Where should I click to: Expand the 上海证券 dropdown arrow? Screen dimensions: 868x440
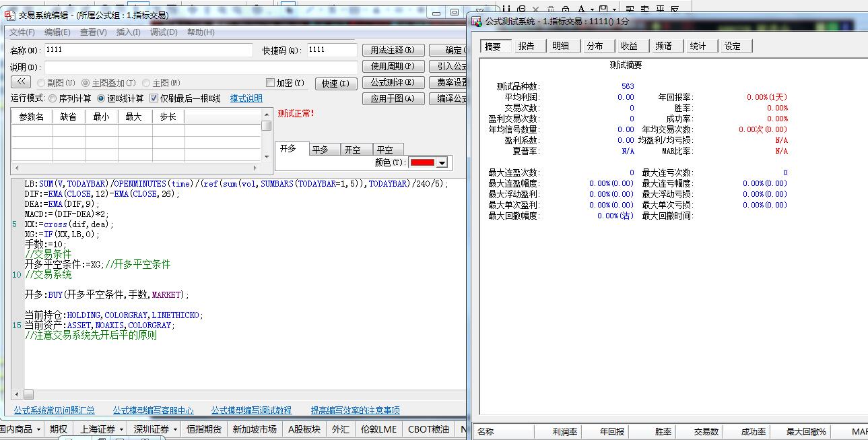pos(121,429)
